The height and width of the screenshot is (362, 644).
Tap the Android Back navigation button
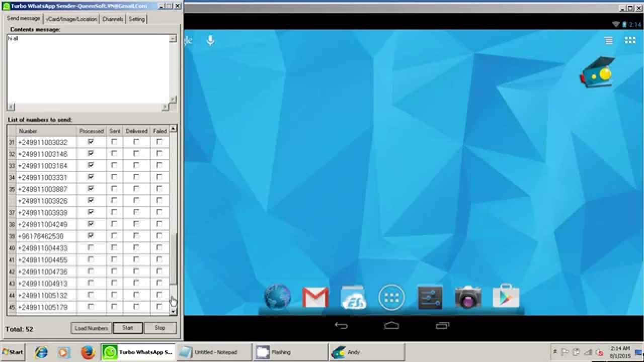(341, 325)
